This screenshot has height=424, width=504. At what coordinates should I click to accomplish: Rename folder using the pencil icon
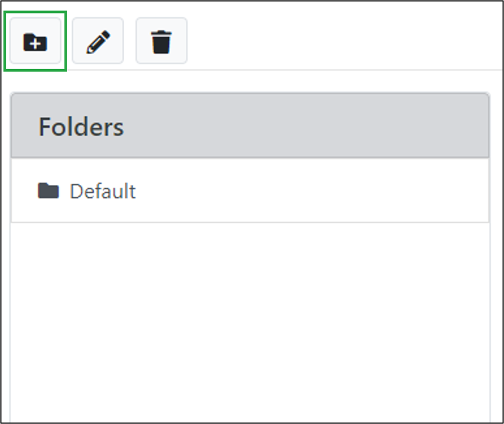98,42
